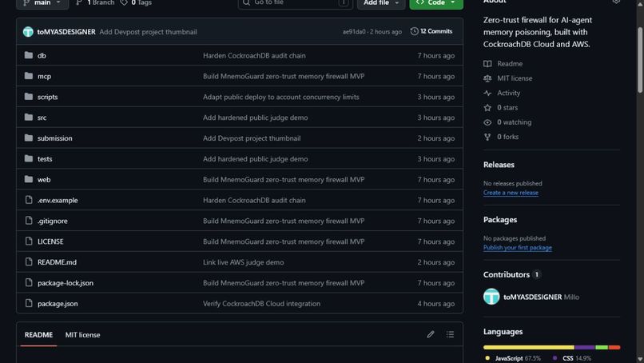This screenshot has width=644, height=363.
Task: Click the commits history clock icon
Action: pyautogui.click(x=414, y=31)
